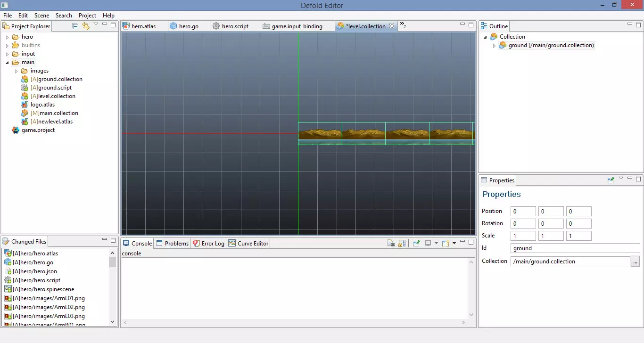Expand ground node in Outline
Image resolution: width=644 pixels, height=343 pixels.
tap(494, 46)
